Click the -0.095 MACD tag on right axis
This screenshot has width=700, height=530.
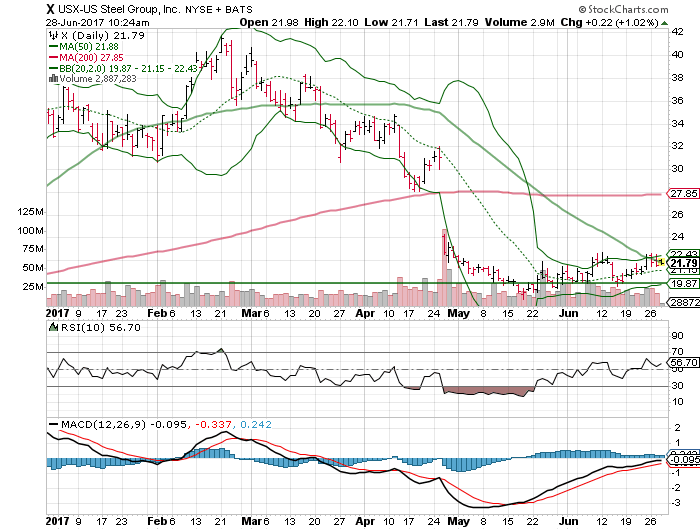coord(683,460)
